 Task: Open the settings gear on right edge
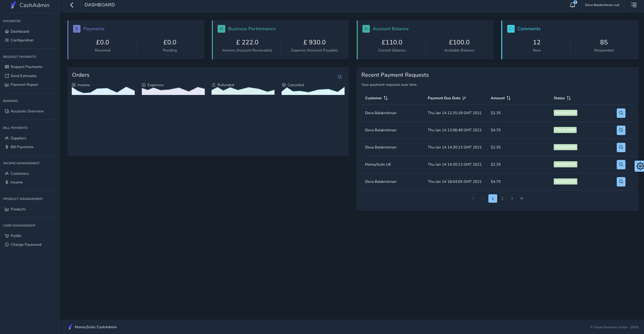click(640, 166)
